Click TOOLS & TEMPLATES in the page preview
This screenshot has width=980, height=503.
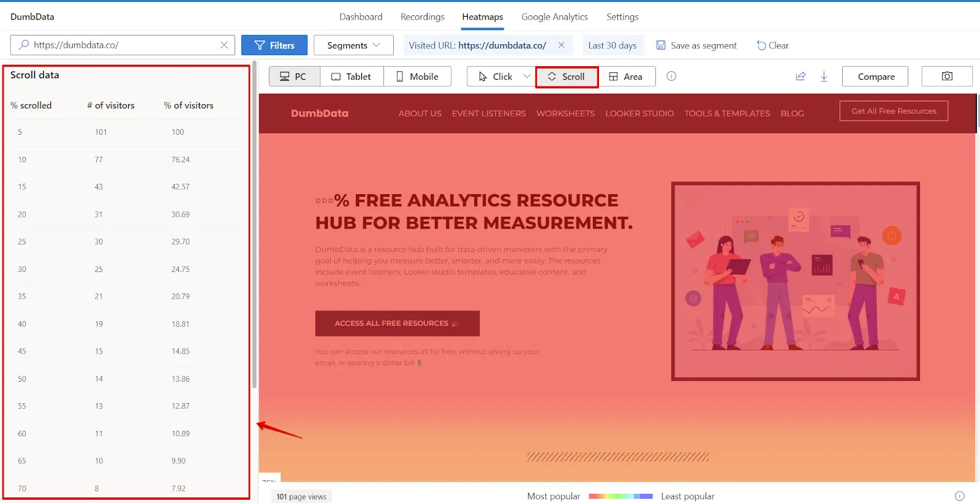point(727,113)
